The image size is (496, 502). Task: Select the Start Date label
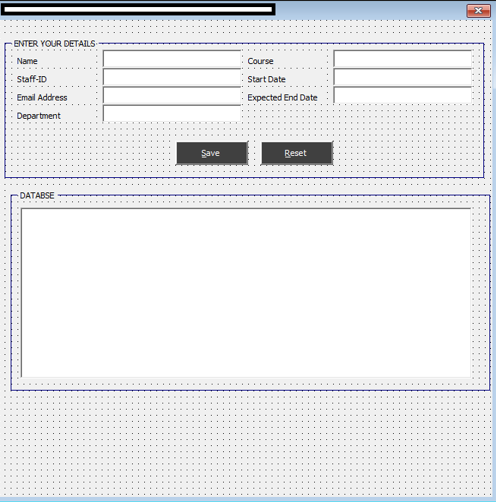(x=266, y=79)
